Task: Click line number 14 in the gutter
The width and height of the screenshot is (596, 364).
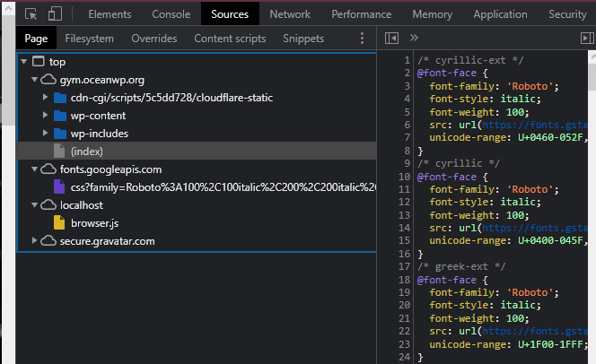Action: [x=405, y=228]
